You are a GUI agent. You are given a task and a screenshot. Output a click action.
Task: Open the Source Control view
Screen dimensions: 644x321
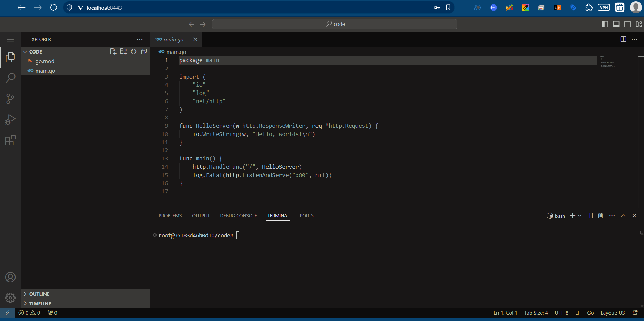coord(10,99)
